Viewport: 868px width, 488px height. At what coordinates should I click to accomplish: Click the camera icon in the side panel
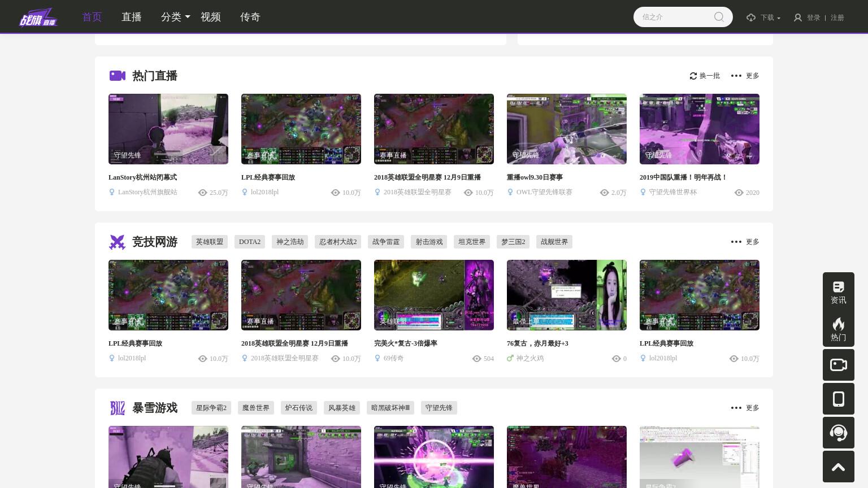pyautogui.click(x=839, y=365)
